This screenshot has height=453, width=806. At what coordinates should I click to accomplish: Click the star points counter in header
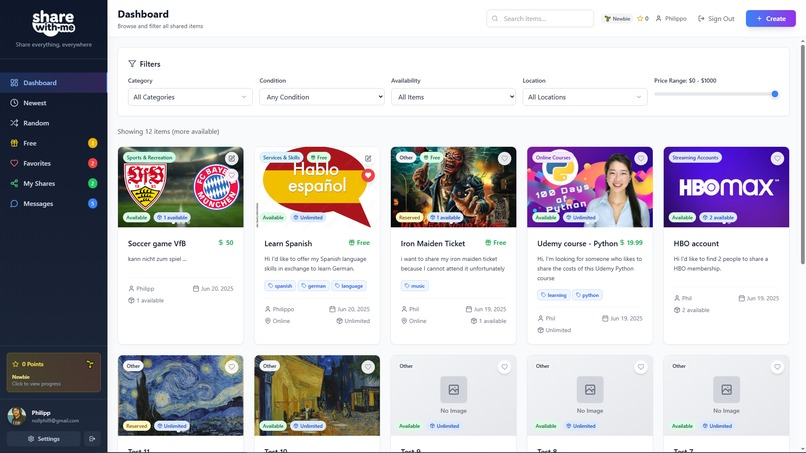pyautogui.click(x=643, y=19)
